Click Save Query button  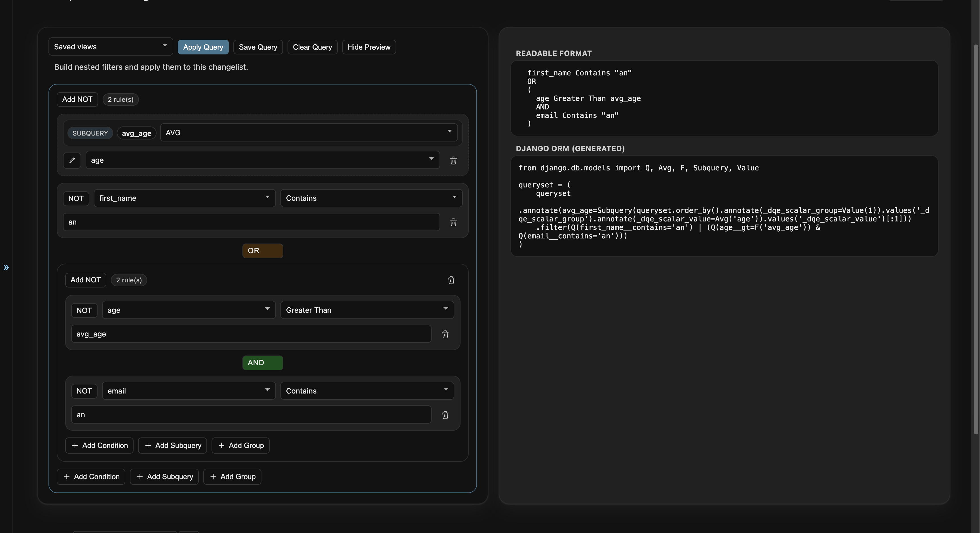258,47
